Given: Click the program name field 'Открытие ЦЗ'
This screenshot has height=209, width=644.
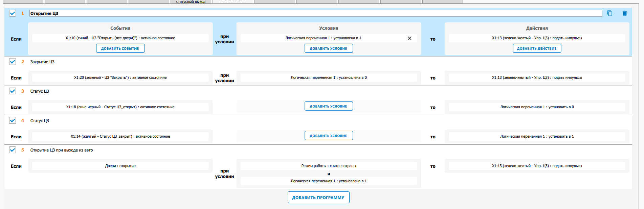Looking at the screenshot, I should [x=315, y=13].
